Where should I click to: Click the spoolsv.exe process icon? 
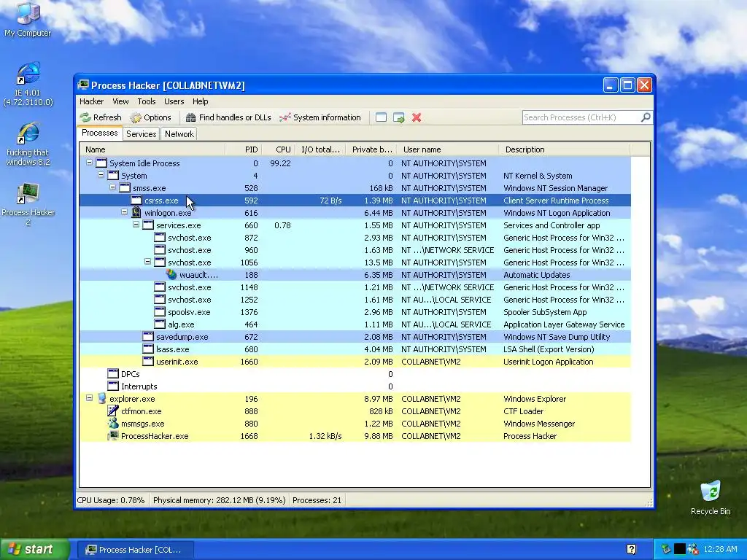click(160, 312)
